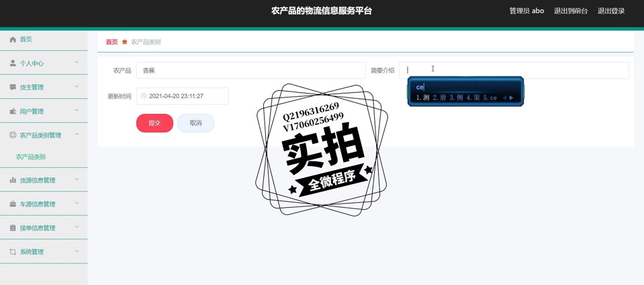Expand the 接单信息管理 chevron
This screenshot has width=644, height=285.
coord(77,227)
